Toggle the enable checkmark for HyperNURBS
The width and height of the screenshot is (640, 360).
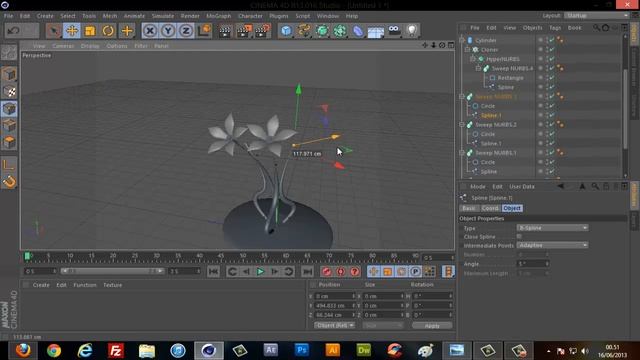click(x=552, y=59)
